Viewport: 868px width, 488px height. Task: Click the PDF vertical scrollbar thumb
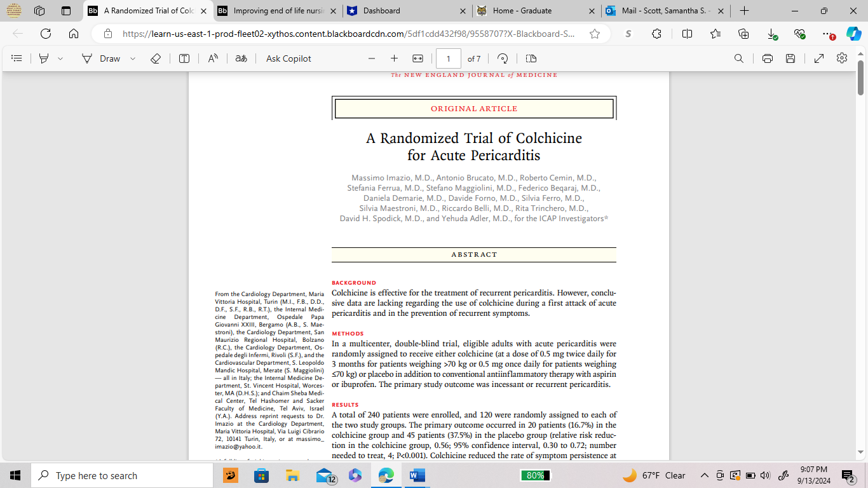pyautogui.click(x=861, y=78)
